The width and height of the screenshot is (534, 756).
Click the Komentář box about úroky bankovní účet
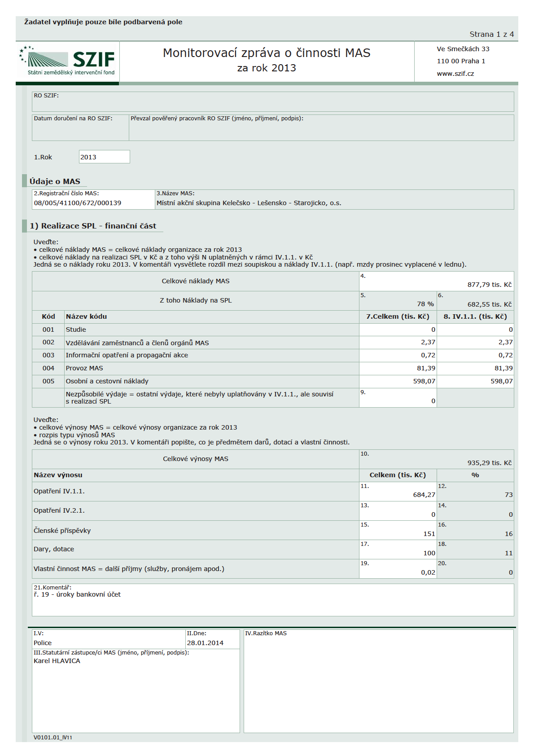pos(273,600)
